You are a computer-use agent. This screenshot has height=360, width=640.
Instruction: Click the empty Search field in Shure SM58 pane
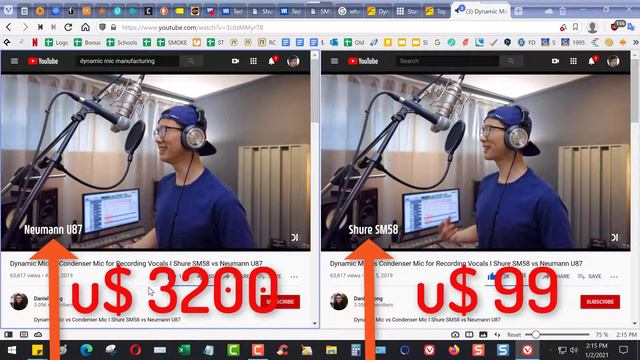click(x=447, y=61)
